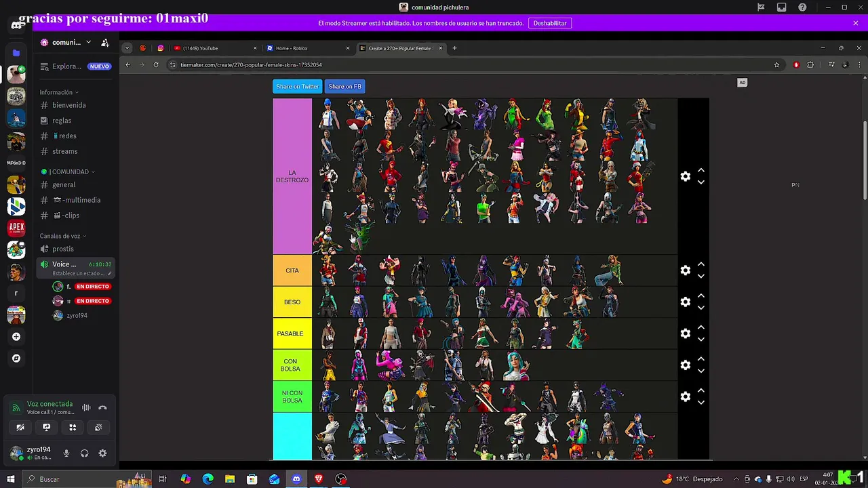Switch to Home - Roblox browser tab
This screenshot has width=868, height=488.
point(307,48)
